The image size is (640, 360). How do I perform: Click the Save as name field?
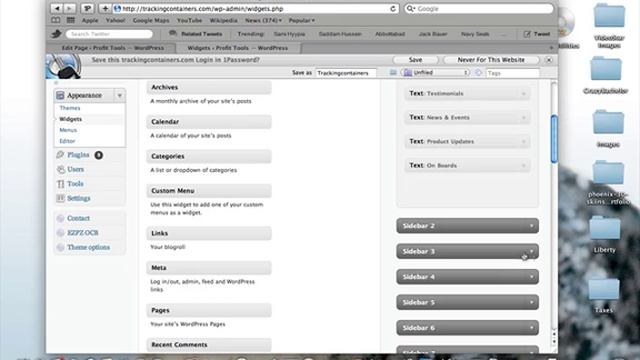click(x=346, y=73)
